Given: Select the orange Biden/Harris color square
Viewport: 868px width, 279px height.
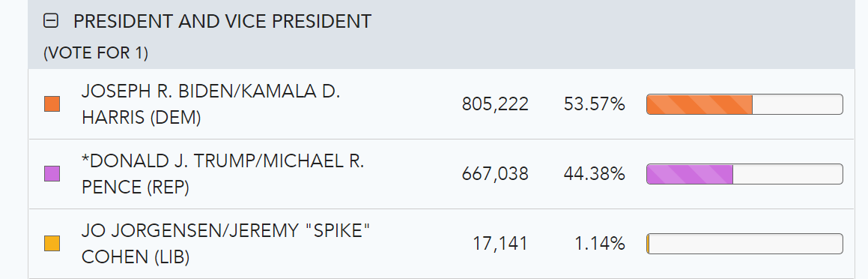Looking at the screenshot, I should pos(52,103).
